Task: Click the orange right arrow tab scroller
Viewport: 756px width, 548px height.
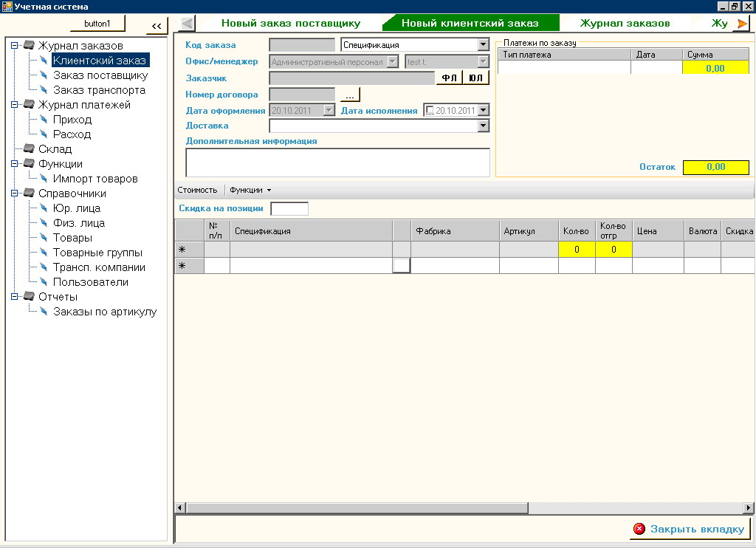Action: tap(742, 24)
